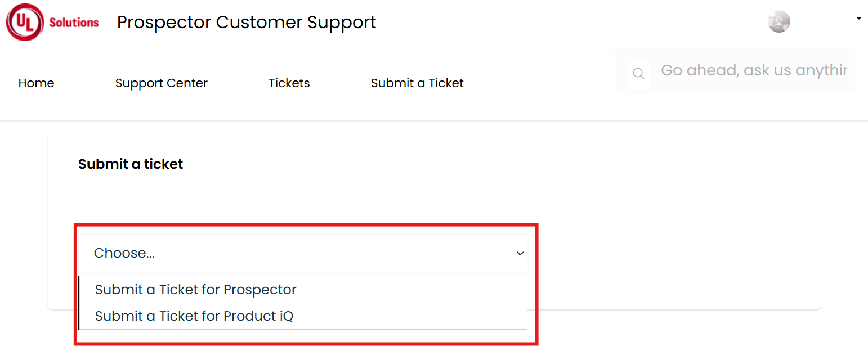Expand the account menu caret arrow
Viewport: 868px width, 346px height.
(x=859, y=19)
